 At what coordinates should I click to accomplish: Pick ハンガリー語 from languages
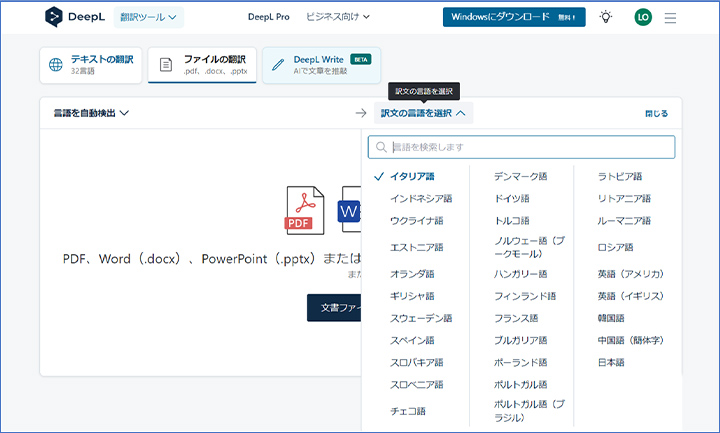click(520, 274)
